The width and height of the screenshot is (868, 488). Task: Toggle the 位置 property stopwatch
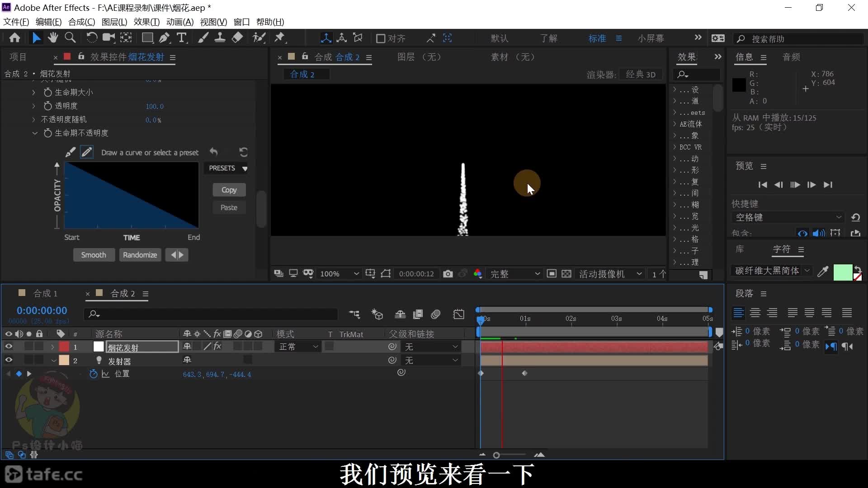(94, 374)
